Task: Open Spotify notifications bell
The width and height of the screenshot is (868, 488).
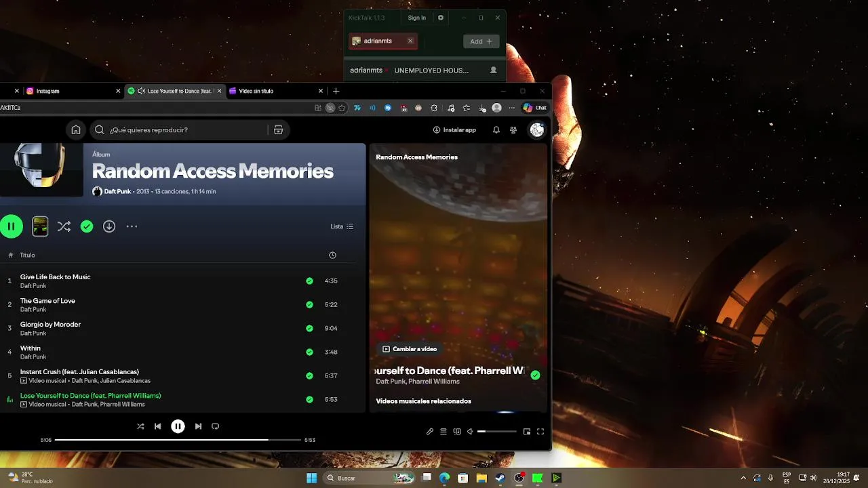Action: [x=496, y=130]
